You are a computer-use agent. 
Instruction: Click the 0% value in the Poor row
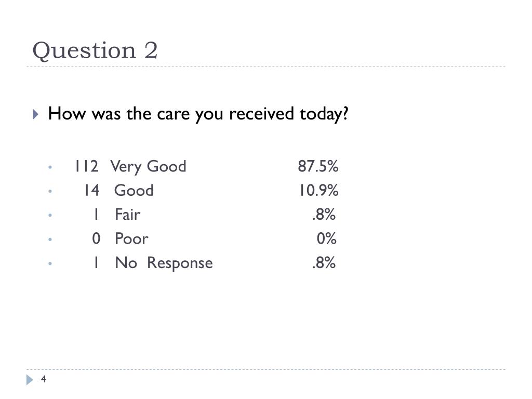click(x=327, y=238)
